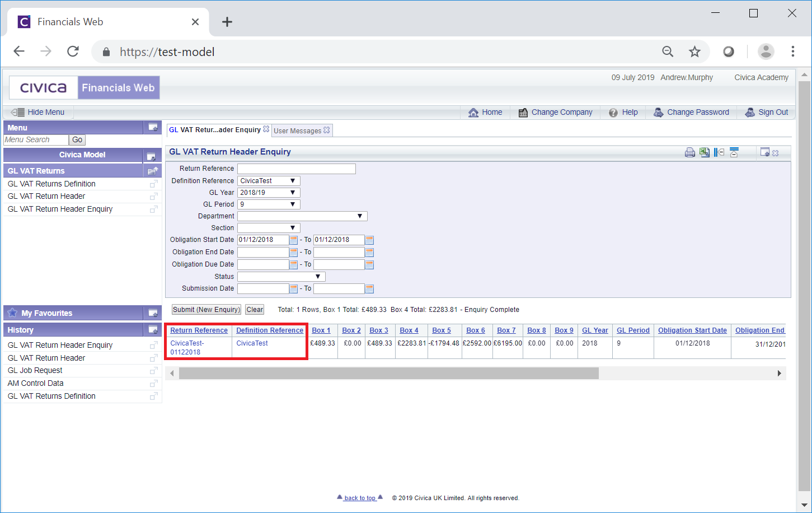Click in the Return Reference field
This screenshot has height=513, width=812.
[x=297, y=169]
